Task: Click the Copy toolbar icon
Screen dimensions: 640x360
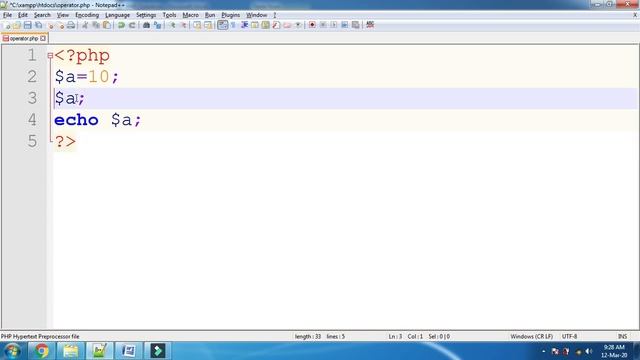Action: [x=96, y=25]
